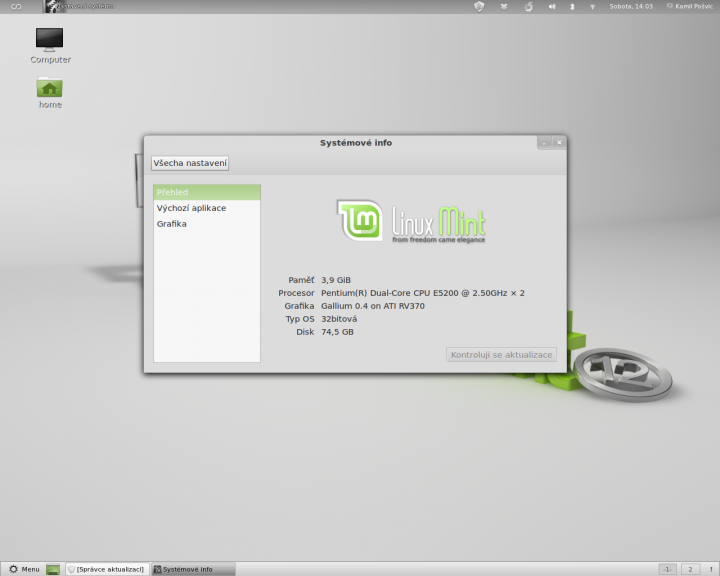Open the Kamil Pošvic user menu
Image resolution: width=720 pixels, height=576 pixels.
pyautogui.click(x=690, y=6)
